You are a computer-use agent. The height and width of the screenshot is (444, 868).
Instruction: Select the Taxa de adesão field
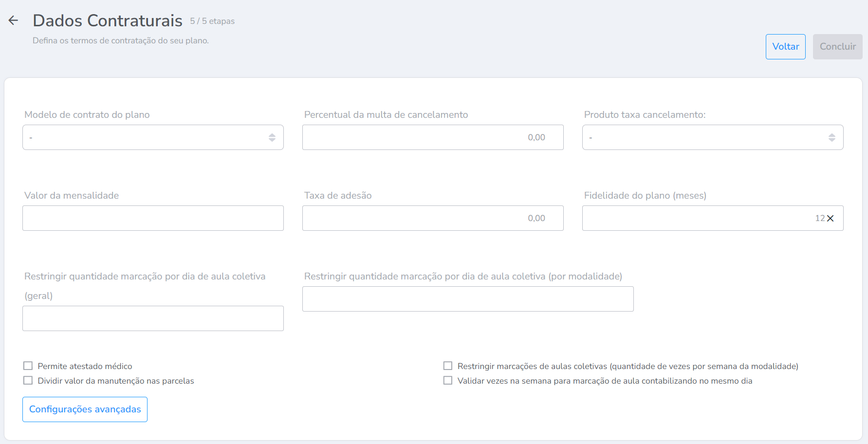point(432,219)
